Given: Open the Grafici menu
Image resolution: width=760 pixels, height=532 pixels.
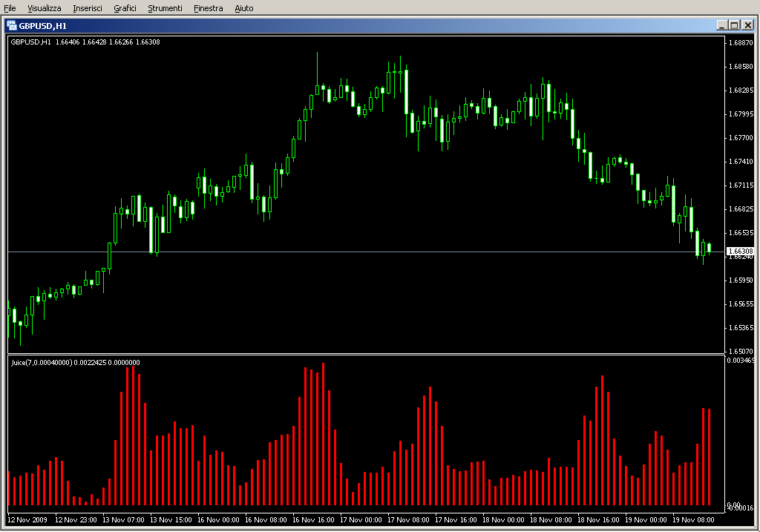Looking at the screenshot, I should (125, 8).
